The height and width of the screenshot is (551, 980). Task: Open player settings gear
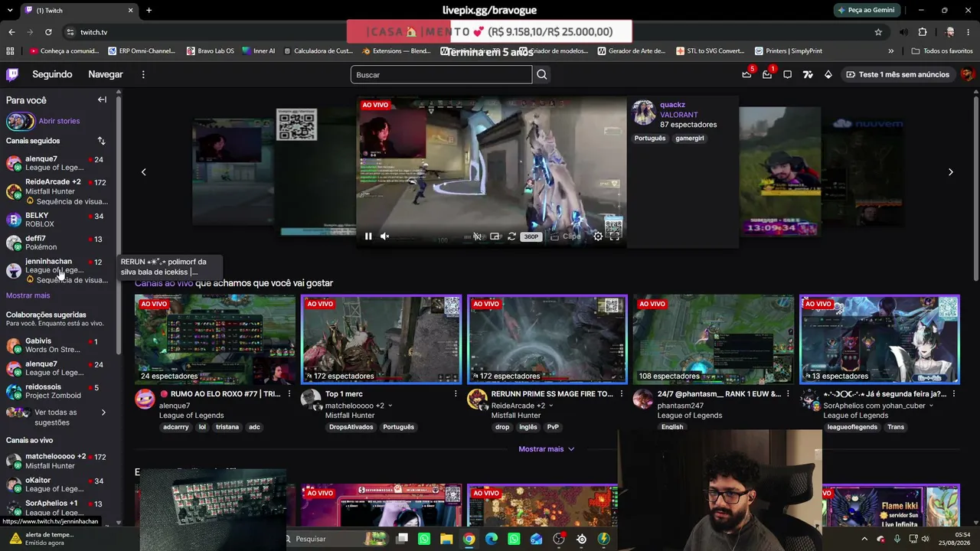pos(598,236)
